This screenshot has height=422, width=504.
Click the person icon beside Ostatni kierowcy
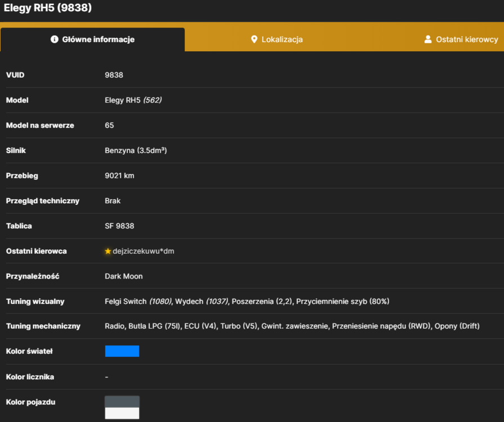coord(428,39)
